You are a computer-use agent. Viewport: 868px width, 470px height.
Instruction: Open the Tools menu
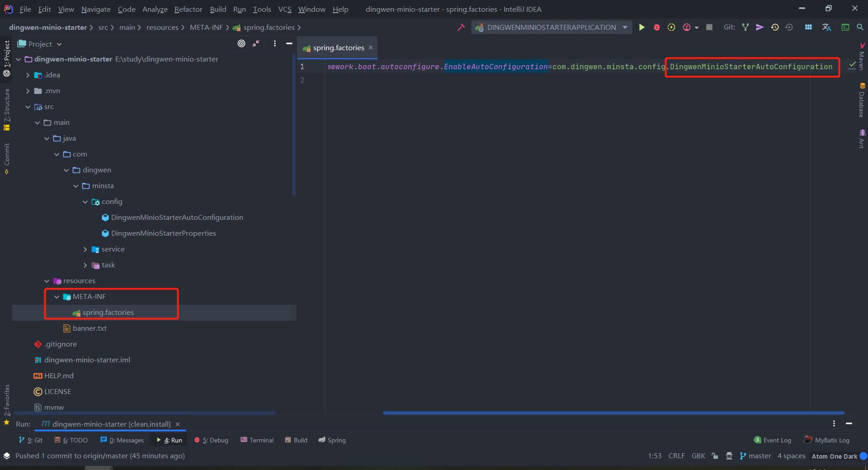pyautogui.click(x=262, y=9)
